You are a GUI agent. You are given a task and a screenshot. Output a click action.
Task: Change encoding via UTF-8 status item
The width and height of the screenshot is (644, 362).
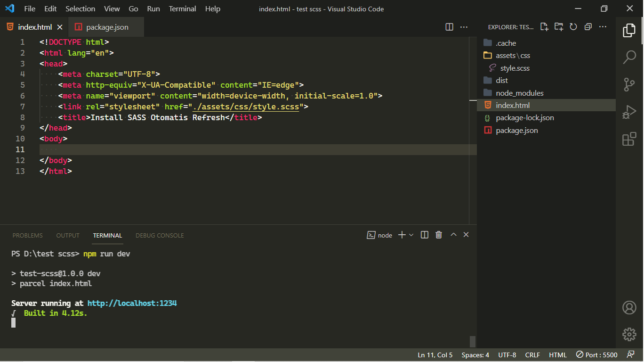click(507, 355)
